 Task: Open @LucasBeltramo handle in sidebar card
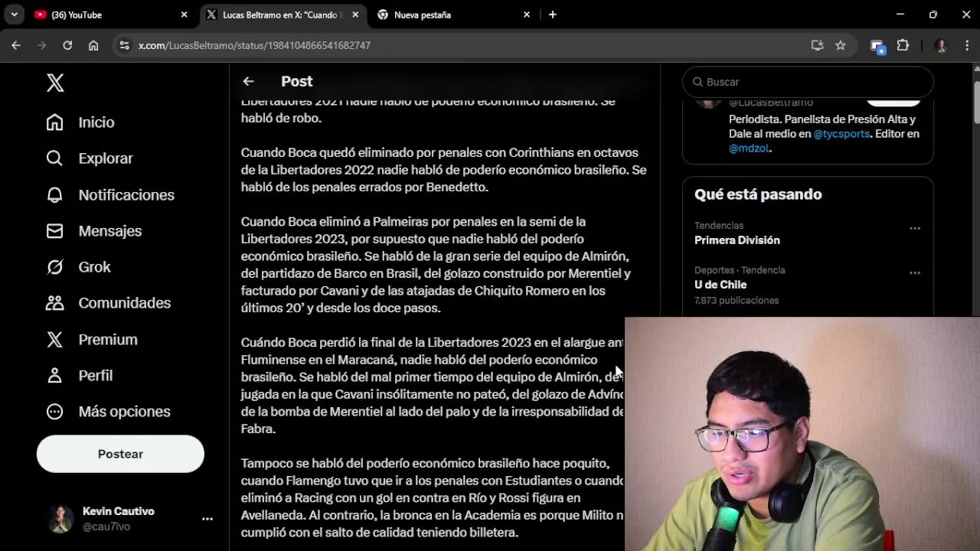pyautogui.click(x=771, y=103)
